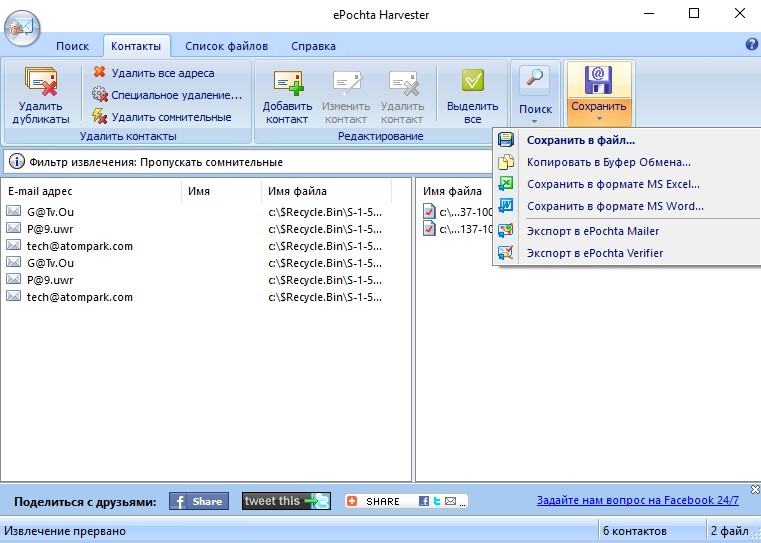Toggle checkbox of first file c:\...37-100
This screenshot has width=761, height=543.
click(x=429, y=212)
